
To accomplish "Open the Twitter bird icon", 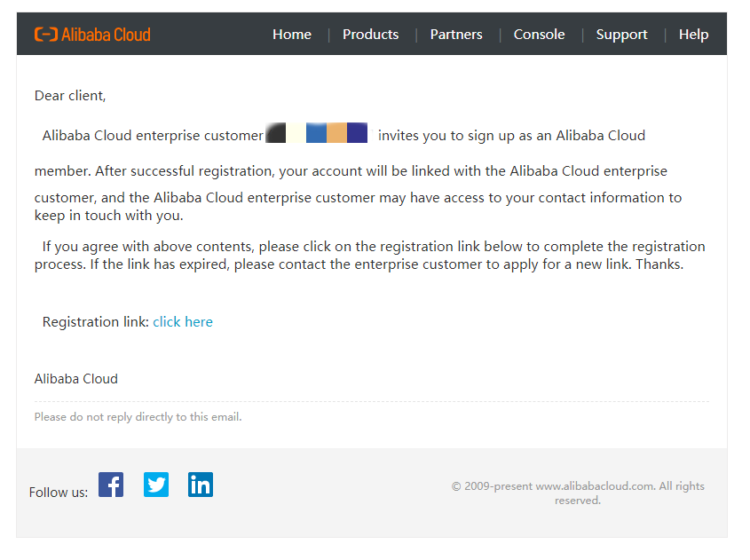I will point(156,485).
